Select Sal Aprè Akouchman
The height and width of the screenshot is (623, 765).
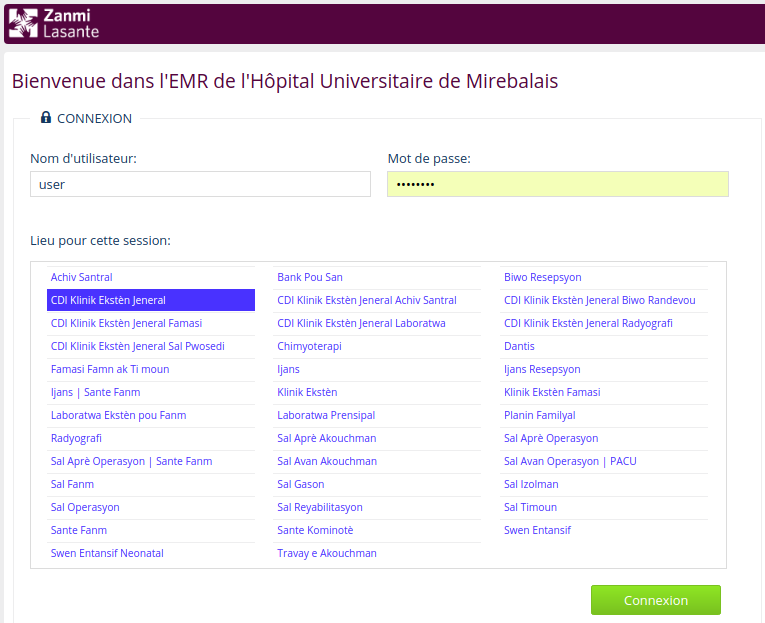[377, 438]
